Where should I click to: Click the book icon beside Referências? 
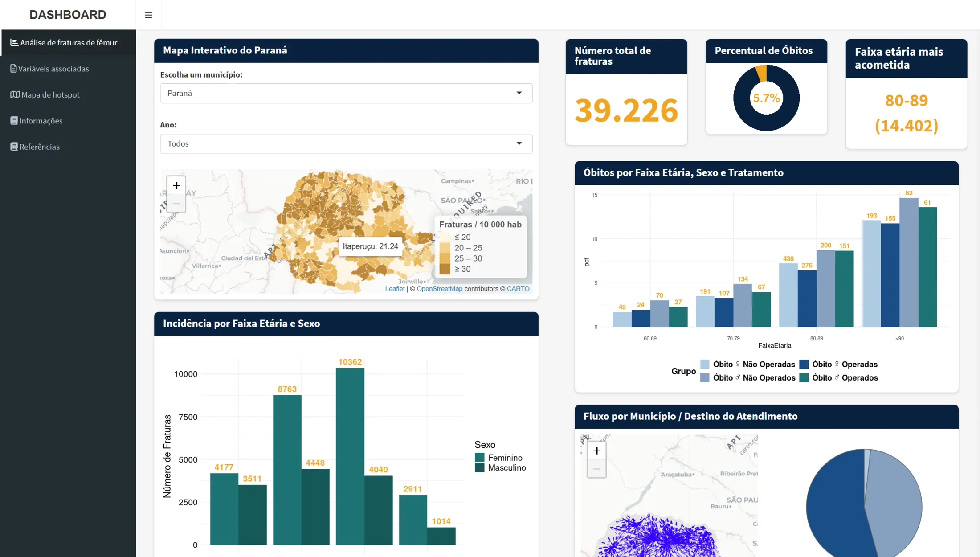14,147
